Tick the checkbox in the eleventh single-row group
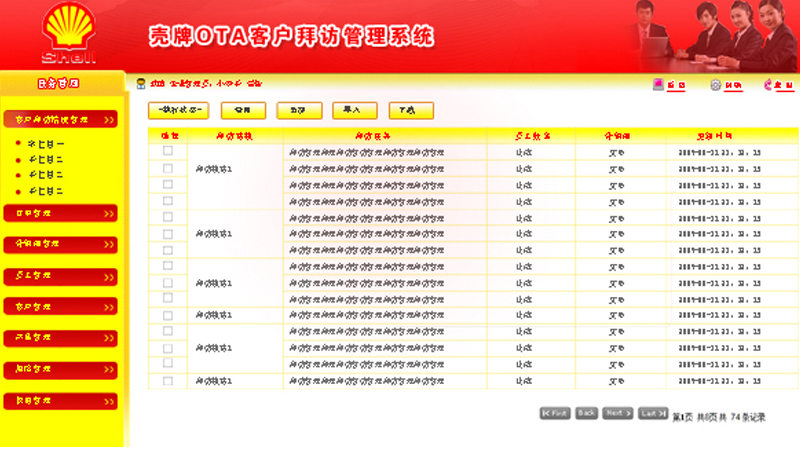 pos(167,316)
